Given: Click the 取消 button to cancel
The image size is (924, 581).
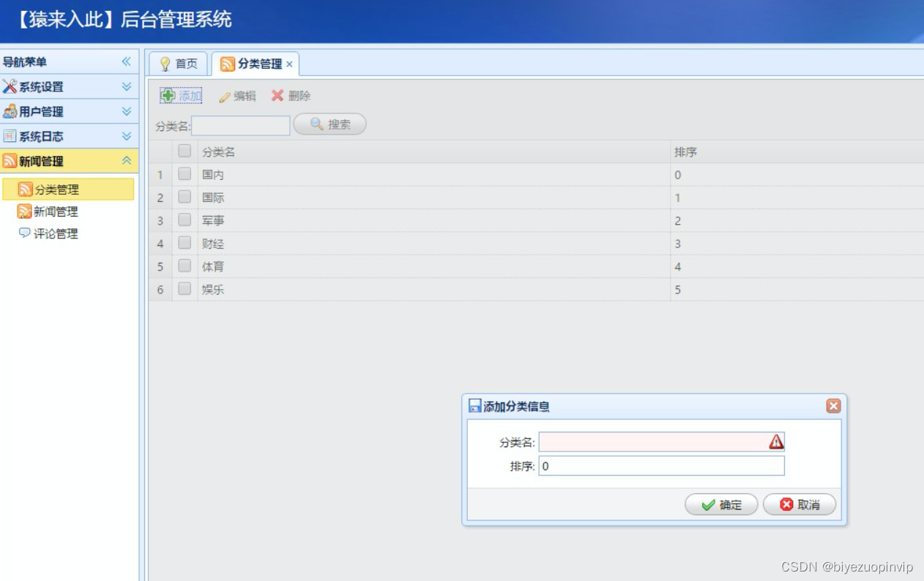Looking at the screenshot, I should tap(798, 504).
